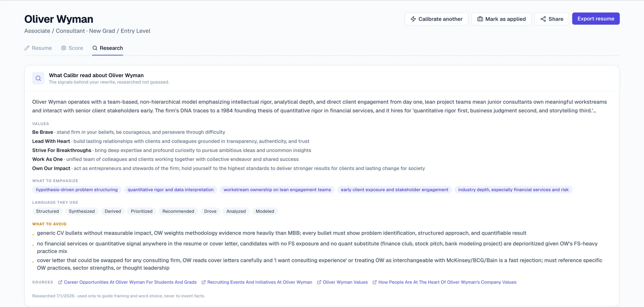Click the WHAT TO EMPHASIZE label
This screenshot has height=307, width=644.
(x=55, y=181)
